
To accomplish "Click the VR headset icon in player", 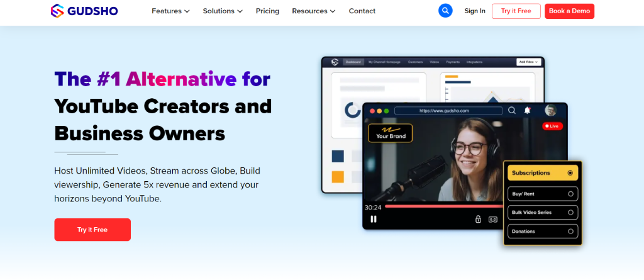I will 493,220.
